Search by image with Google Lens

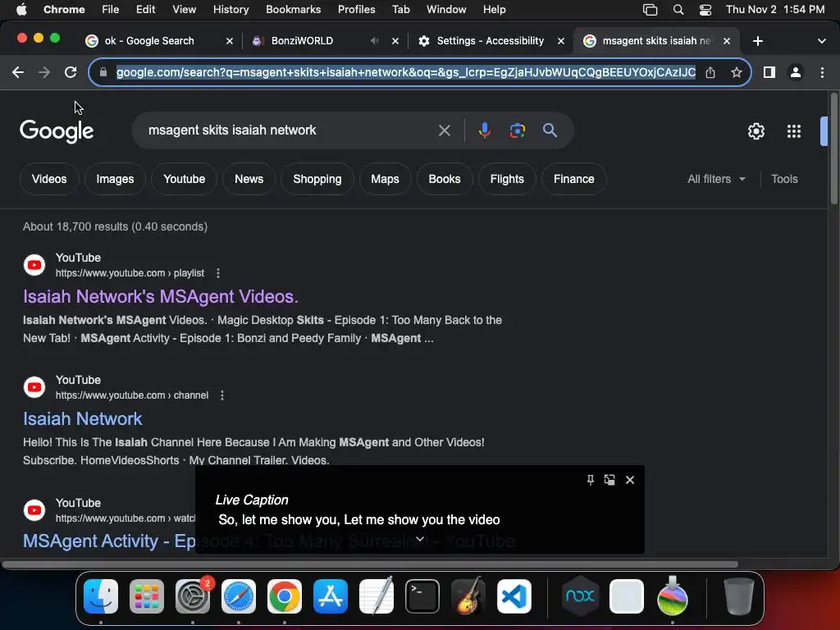tap(517, 130)
